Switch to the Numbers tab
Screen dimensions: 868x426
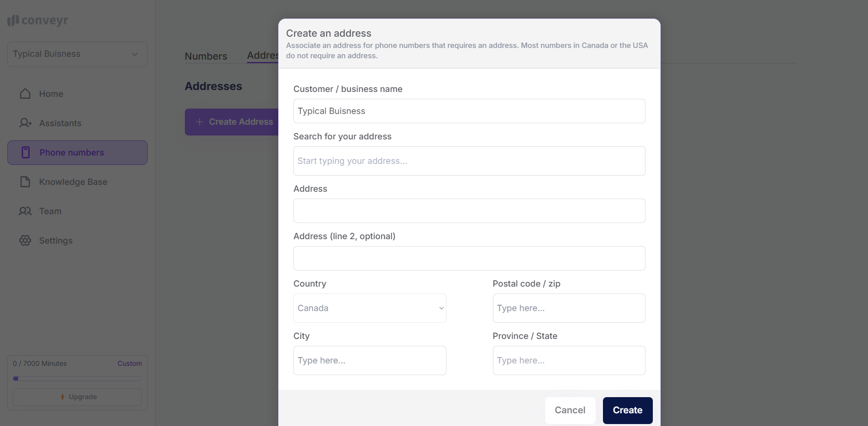click(206, 56)
